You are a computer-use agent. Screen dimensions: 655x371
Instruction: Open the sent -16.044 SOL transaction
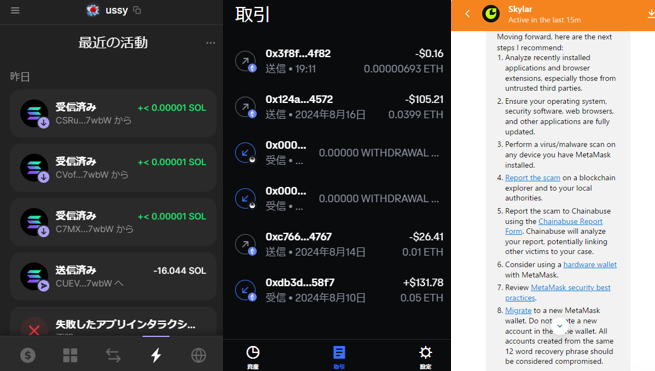tap(113, 276)
